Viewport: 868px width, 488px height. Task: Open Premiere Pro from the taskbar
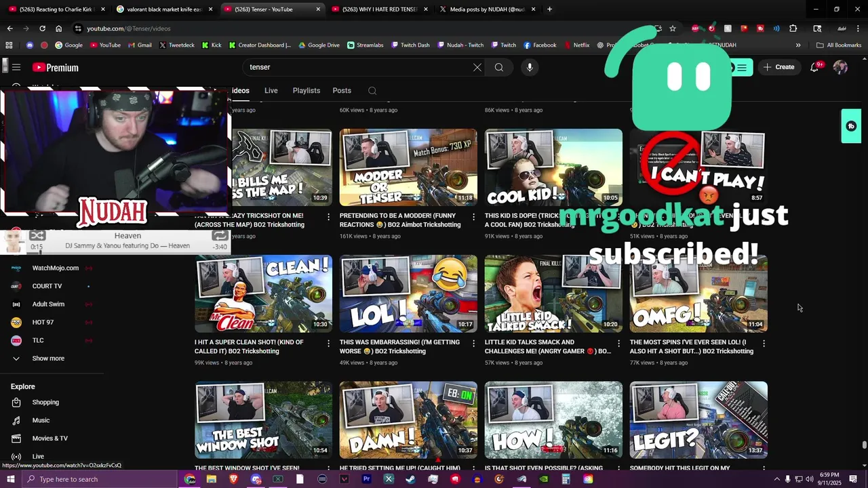click(x=366, y=479)
